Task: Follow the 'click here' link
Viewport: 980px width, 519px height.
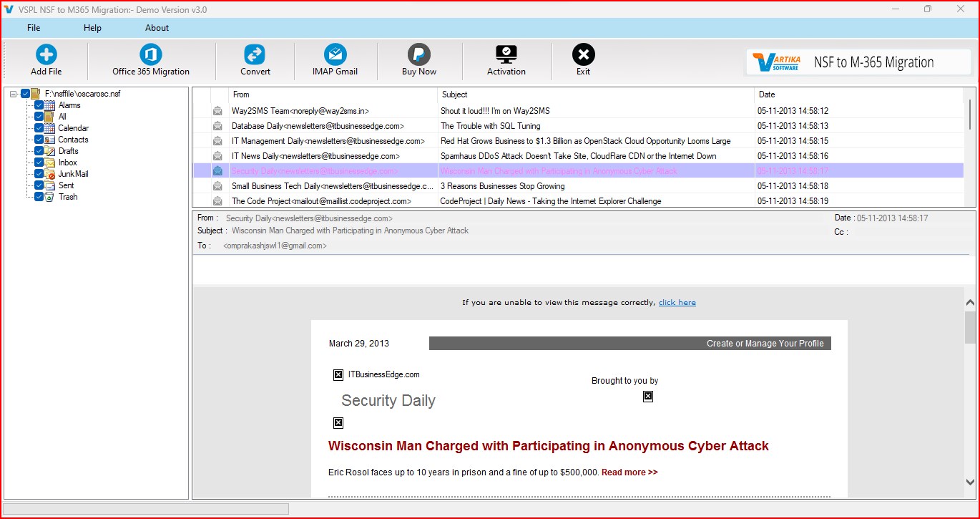Action: (x=677, y=302)
